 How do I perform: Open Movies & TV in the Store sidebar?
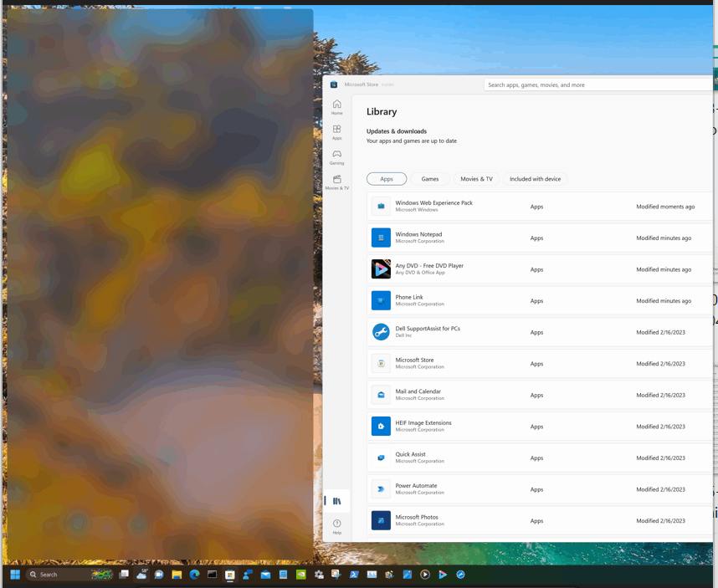point(336,182)
